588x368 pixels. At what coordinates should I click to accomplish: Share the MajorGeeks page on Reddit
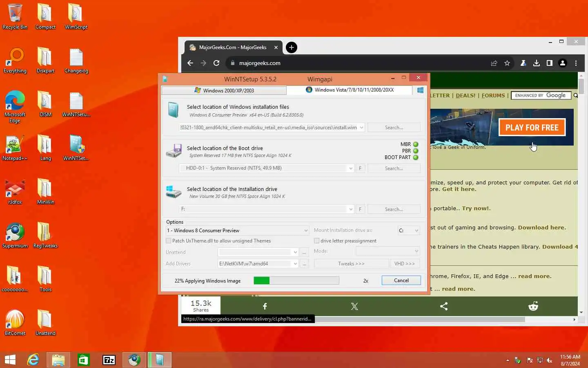tap(533, 306)
